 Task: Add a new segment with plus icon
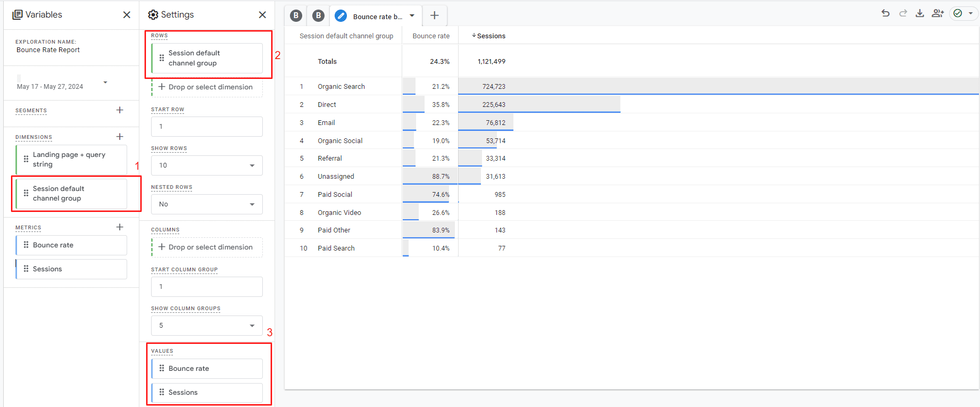coord(120,110)
